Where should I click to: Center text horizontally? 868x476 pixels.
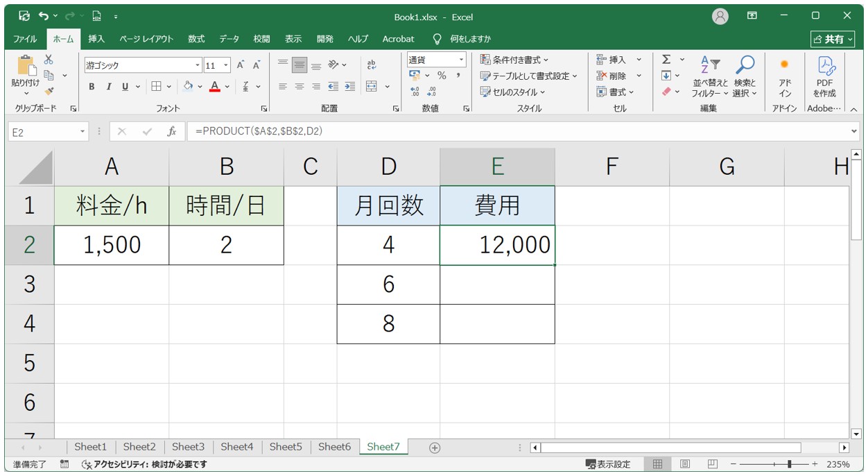click(300, 87)
